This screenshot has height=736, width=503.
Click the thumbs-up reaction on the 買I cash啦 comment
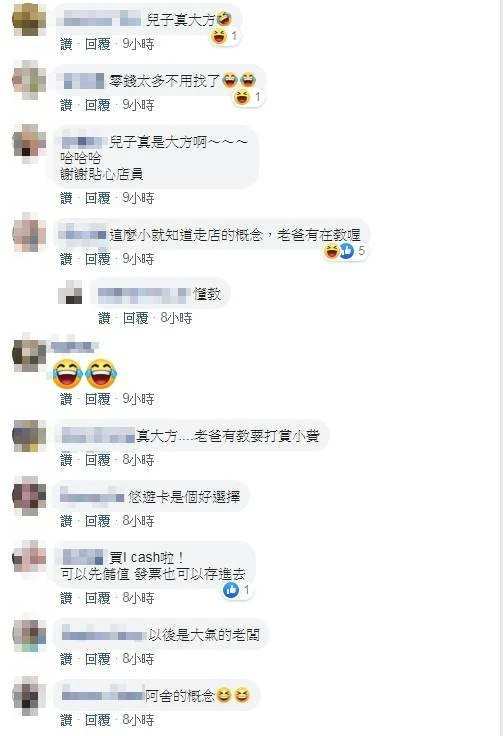click(x=231, y=590)
